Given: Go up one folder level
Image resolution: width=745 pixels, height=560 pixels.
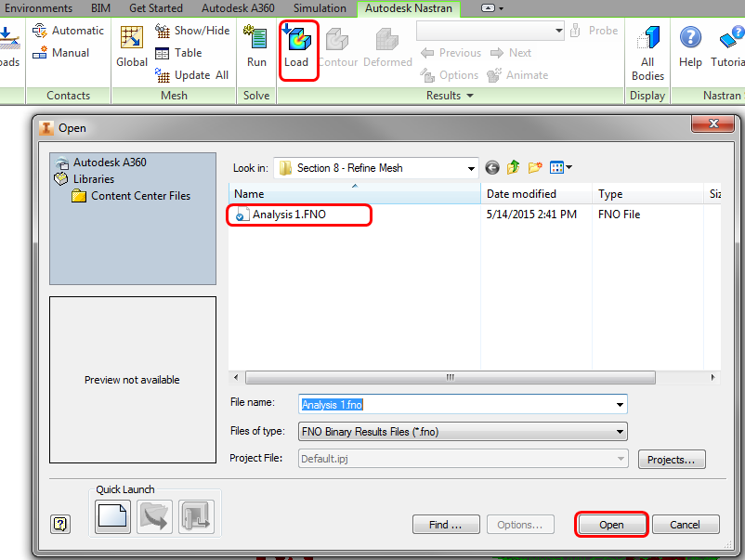Looking at the screenshot, I should click(513, 167).
